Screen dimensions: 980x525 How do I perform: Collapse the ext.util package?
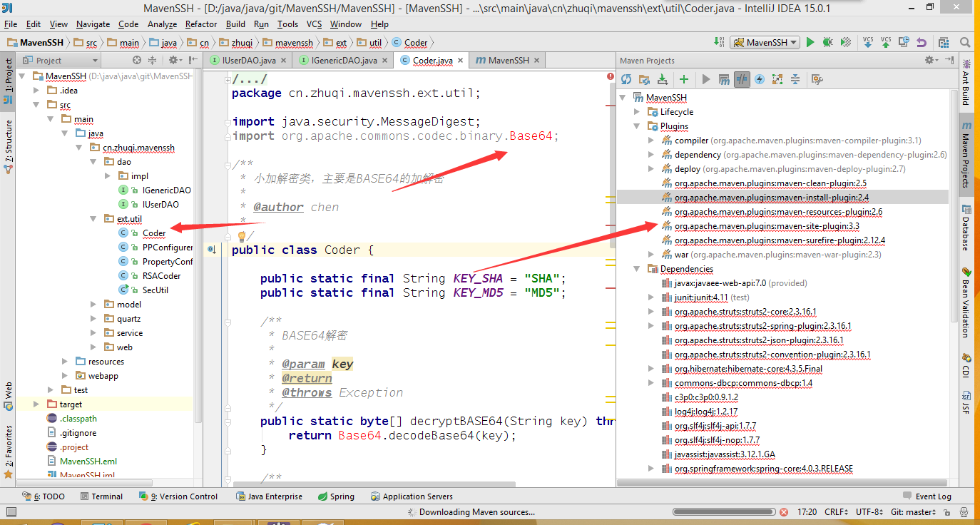pos(94,219)
